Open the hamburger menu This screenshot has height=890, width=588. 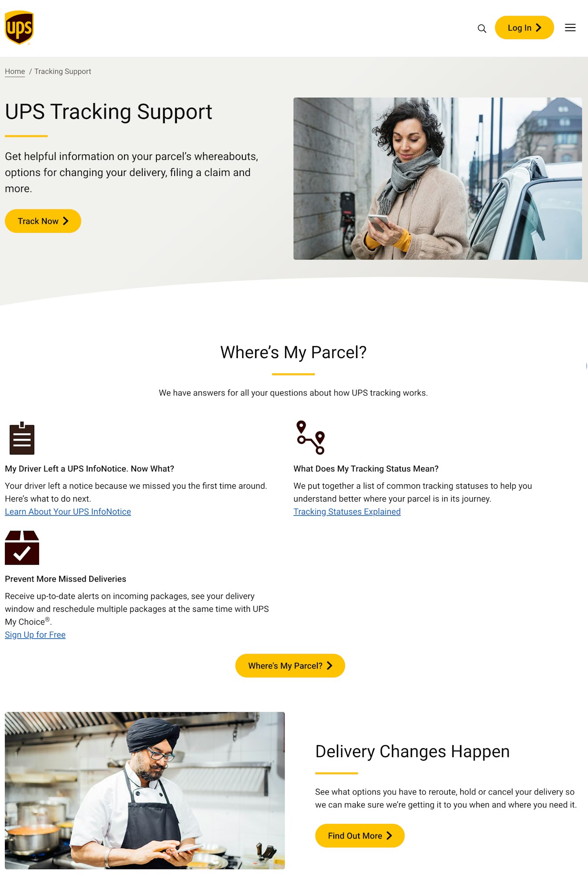point(570,28)
